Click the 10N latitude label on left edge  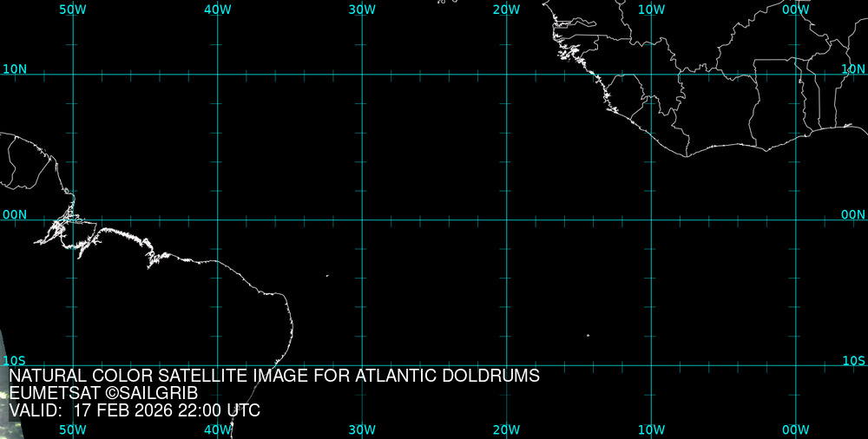[15, 69]
